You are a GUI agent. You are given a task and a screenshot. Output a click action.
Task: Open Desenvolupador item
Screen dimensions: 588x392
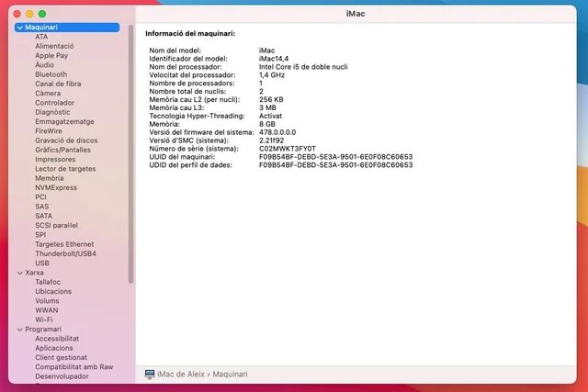tap(62, 376)
